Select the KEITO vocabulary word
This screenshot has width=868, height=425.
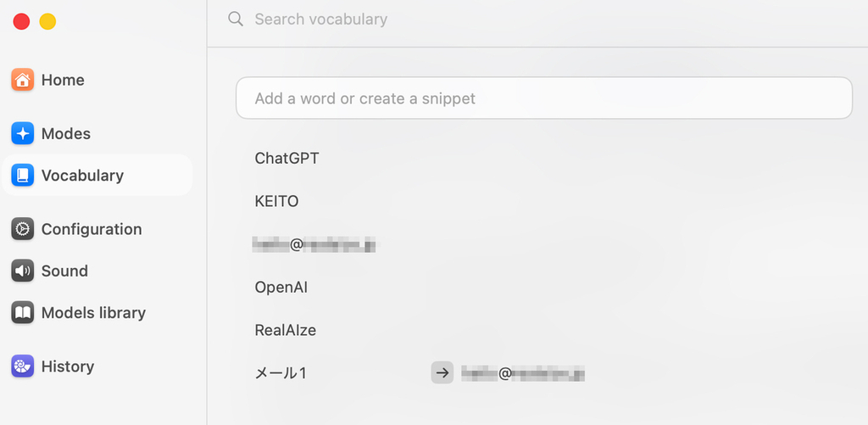[x=277, y=202]
